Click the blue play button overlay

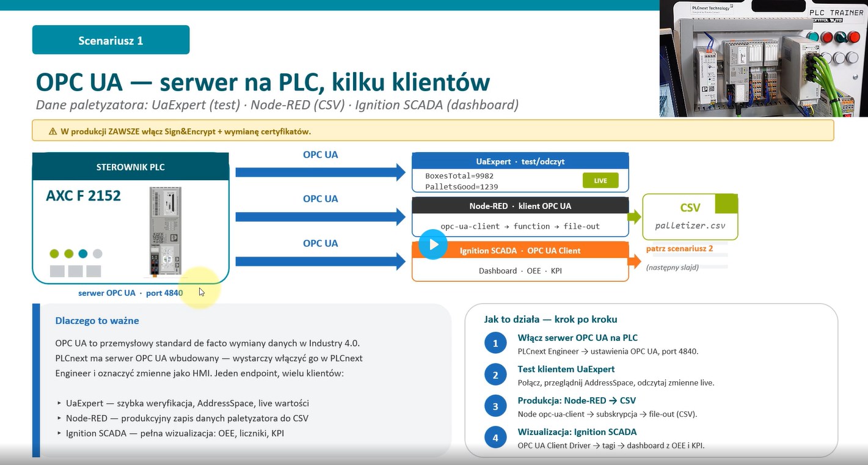point(433,244)
